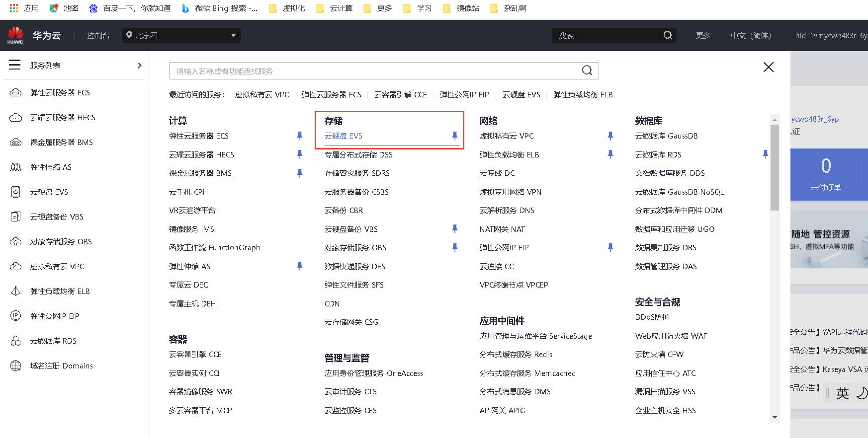
Task: Toggle pin for 弹性公网IP EIP in 网络
Action: pyautogui.click(x=610, y=247)
